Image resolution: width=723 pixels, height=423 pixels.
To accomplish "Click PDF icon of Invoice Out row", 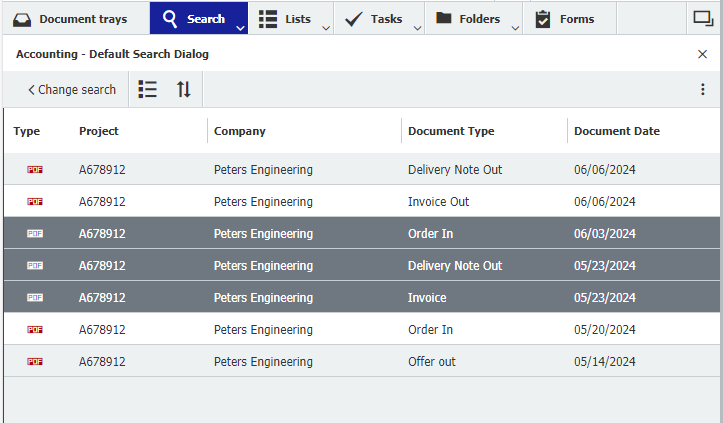I will click(35, 202).
